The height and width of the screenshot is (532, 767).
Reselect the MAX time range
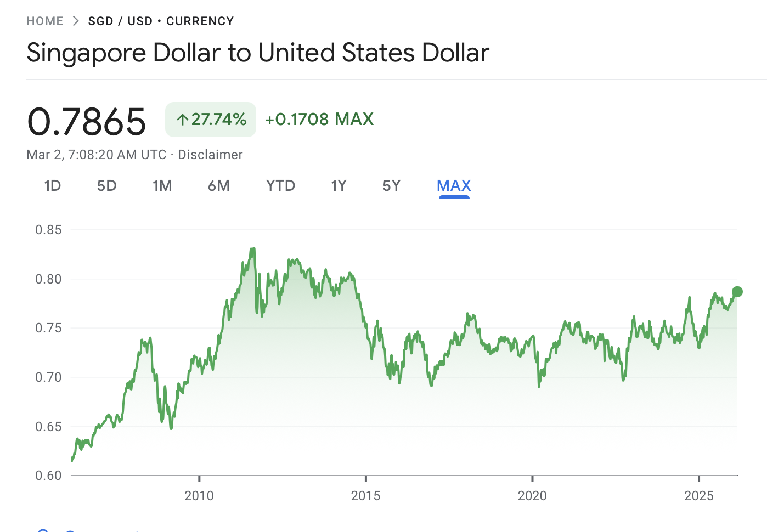pos(454,186)
